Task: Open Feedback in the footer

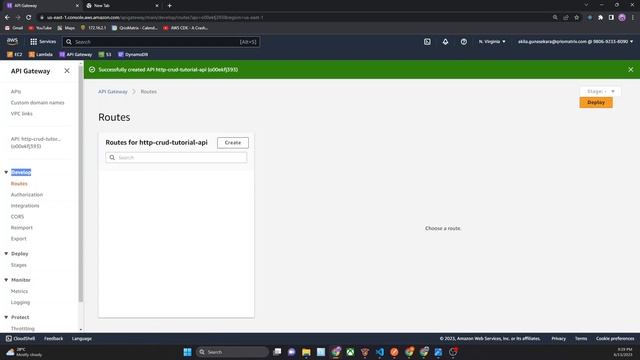Action: pyautogui.click(x=53, y=338)
